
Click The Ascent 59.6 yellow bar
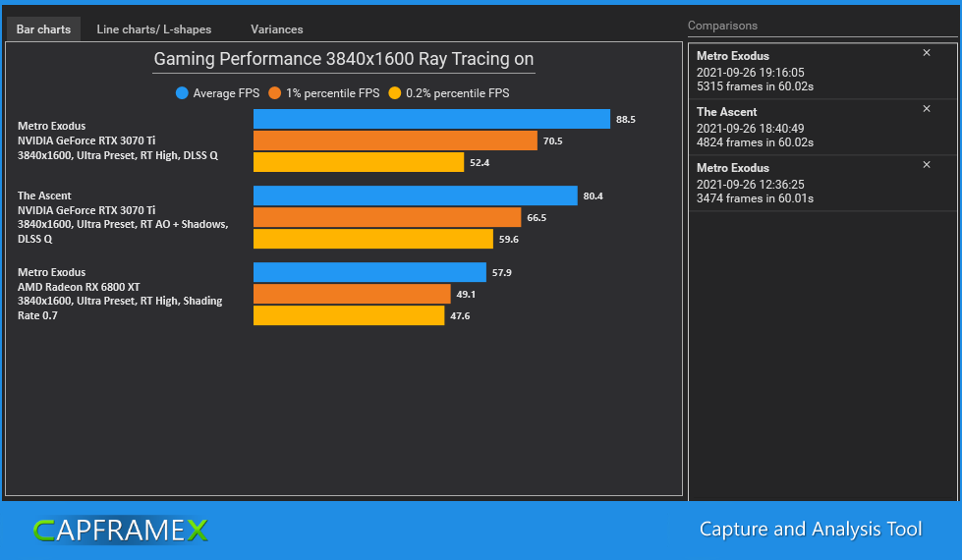373,239
